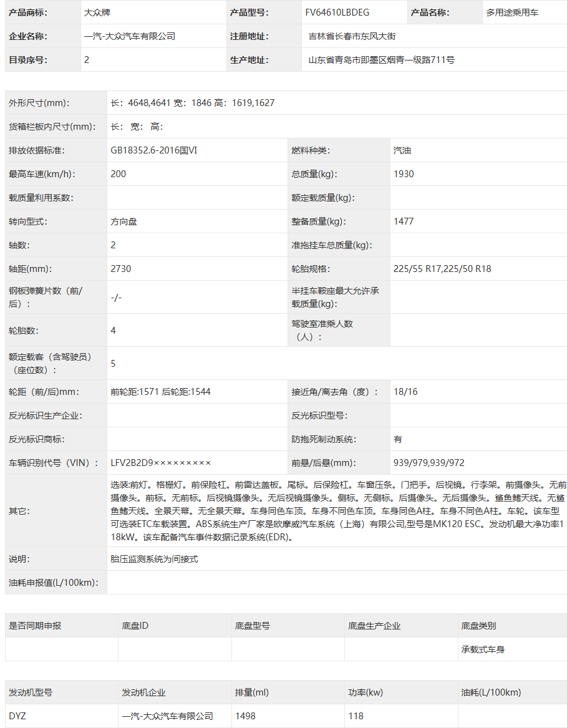Screen dimensions: 567x728
Task: Select the 驾驶室准乘人数 label
Action: [322, 330]
